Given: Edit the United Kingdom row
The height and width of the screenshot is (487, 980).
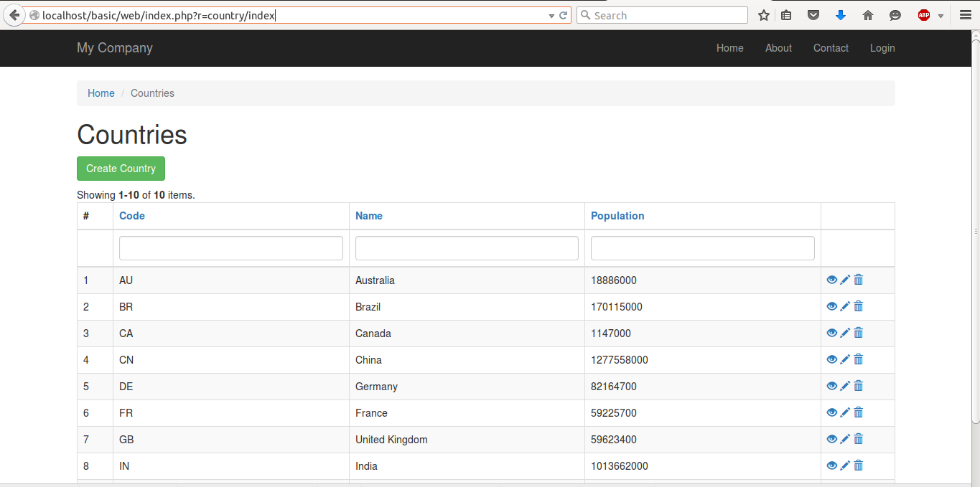Looking at the screenshot, I should [x=845, y=439].
